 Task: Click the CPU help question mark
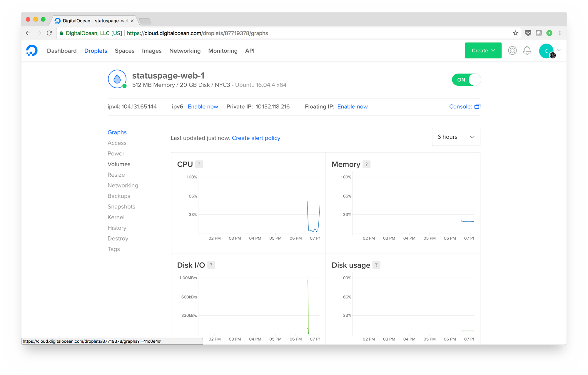point(199,164)
